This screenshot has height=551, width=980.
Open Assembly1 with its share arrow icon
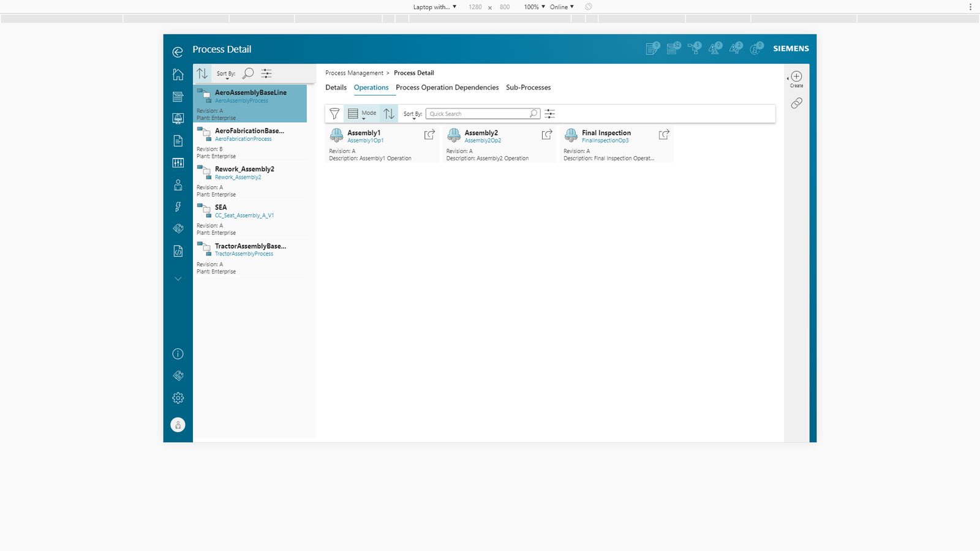(429, 135)
